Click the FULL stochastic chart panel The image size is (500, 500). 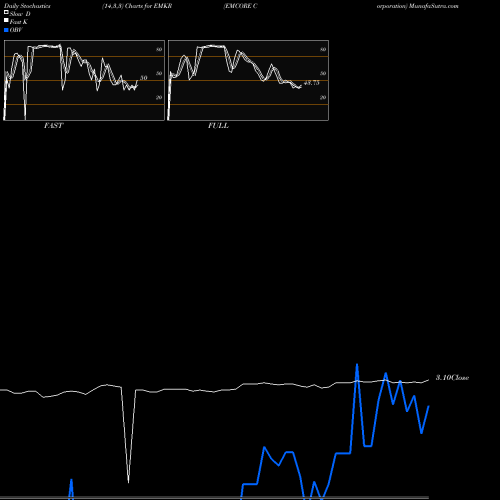pyautogui.click(x=248, y=80)
